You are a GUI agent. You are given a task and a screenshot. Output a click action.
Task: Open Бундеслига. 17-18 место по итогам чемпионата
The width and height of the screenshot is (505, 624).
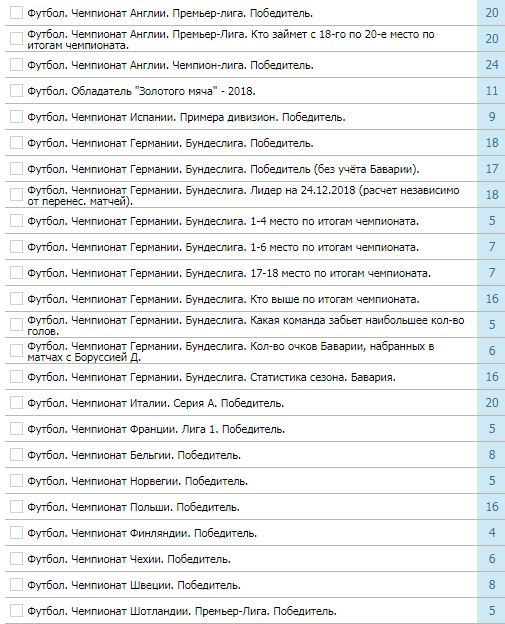229,273
